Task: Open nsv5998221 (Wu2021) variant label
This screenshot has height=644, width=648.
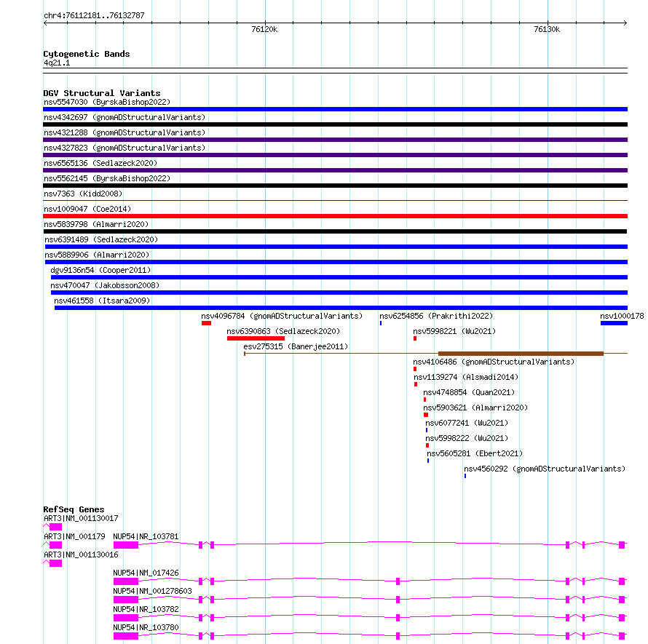Action: (x=454, y=331)
